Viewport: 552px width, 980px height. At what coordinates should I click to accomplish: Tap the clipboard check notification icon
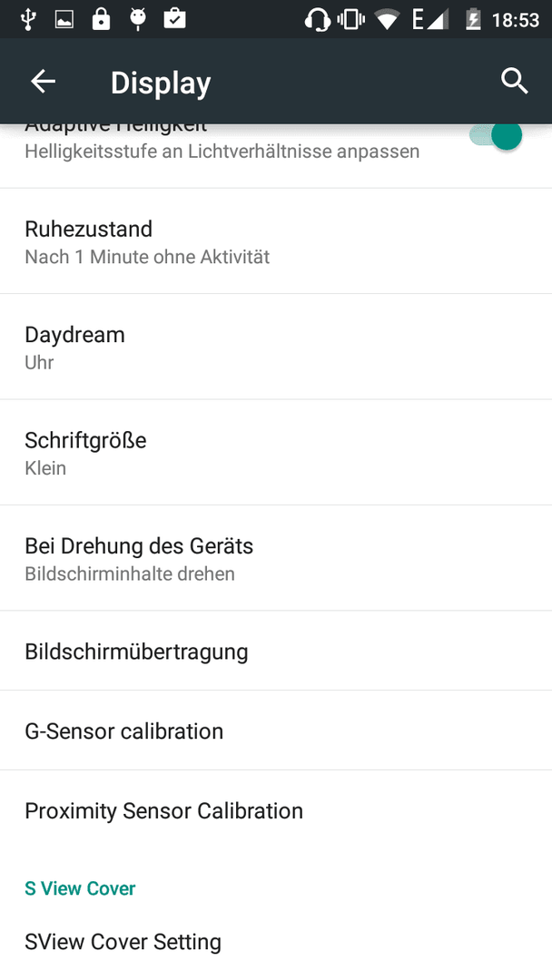click(x=174, y=19)
